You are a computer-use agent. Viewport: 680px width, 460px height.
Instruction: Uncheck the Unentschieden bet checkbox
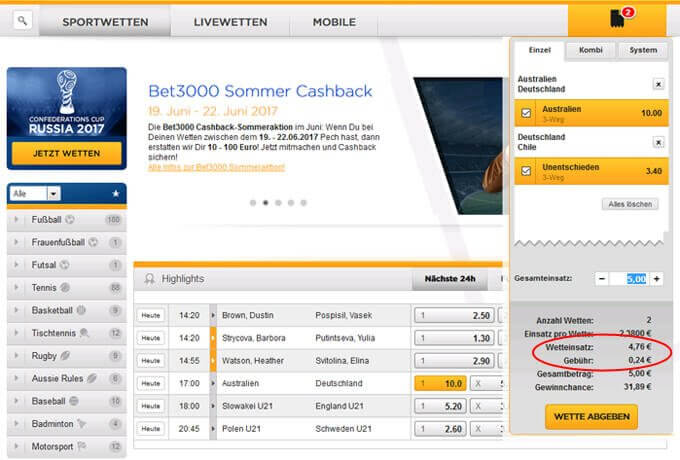(526, 171)
